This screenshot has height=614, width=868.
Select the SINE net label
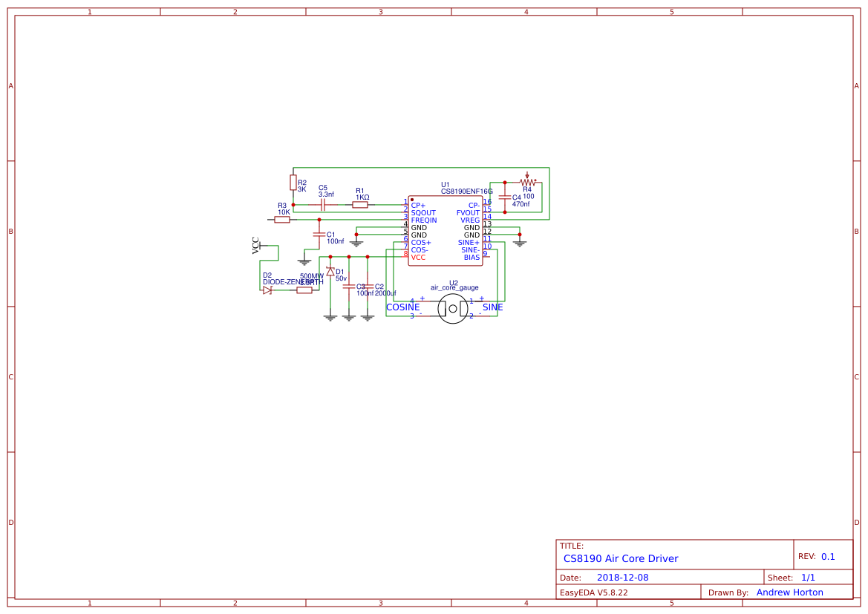pyautogui.click(x=492, y=307)
